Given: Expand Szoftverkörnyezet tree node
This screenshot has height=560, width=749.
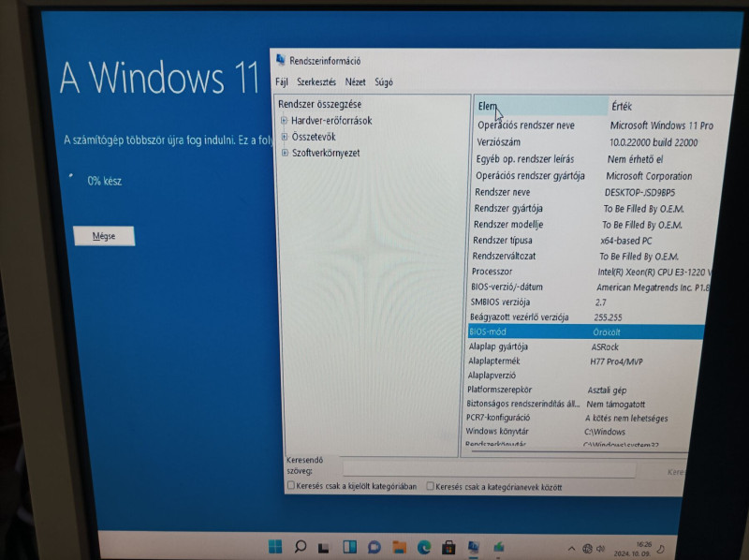Looking at the screenshot, I should [x=286, y=153].
